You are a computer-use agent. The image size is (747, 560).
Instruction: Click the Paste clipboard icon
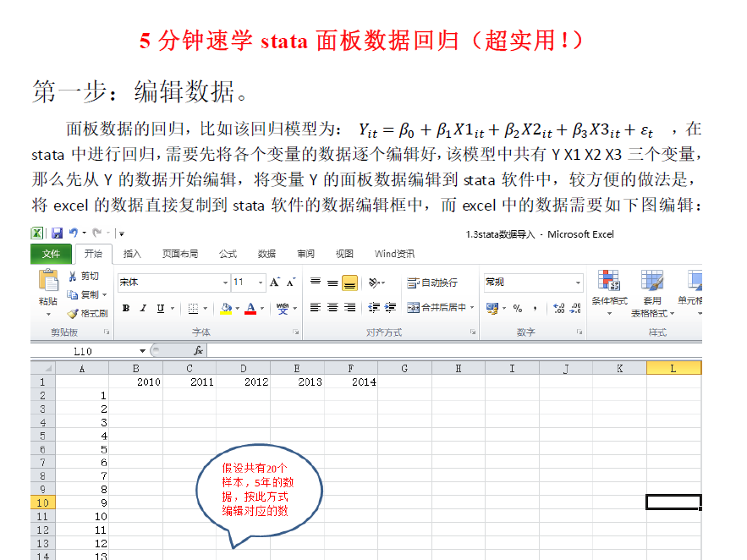(48, 280)
